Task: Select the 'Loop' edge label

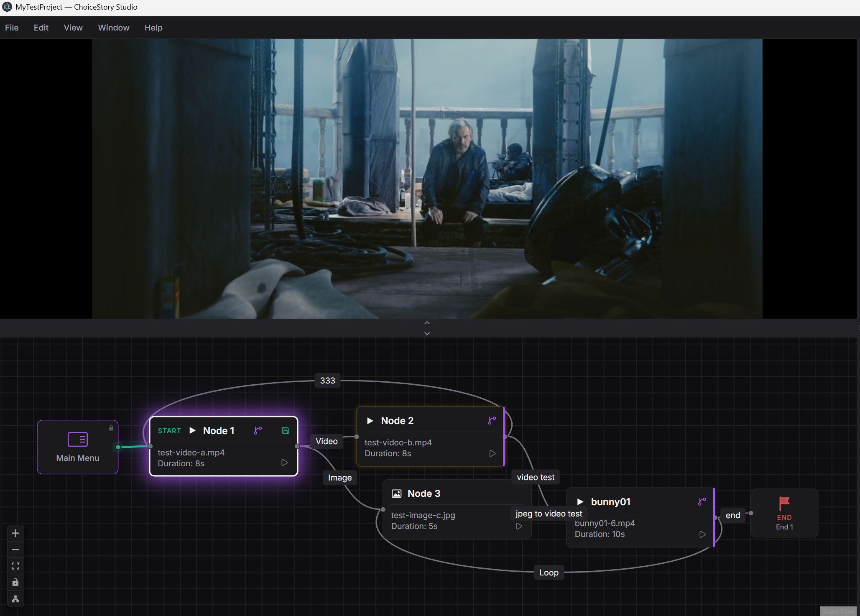Action: [549, 573]
